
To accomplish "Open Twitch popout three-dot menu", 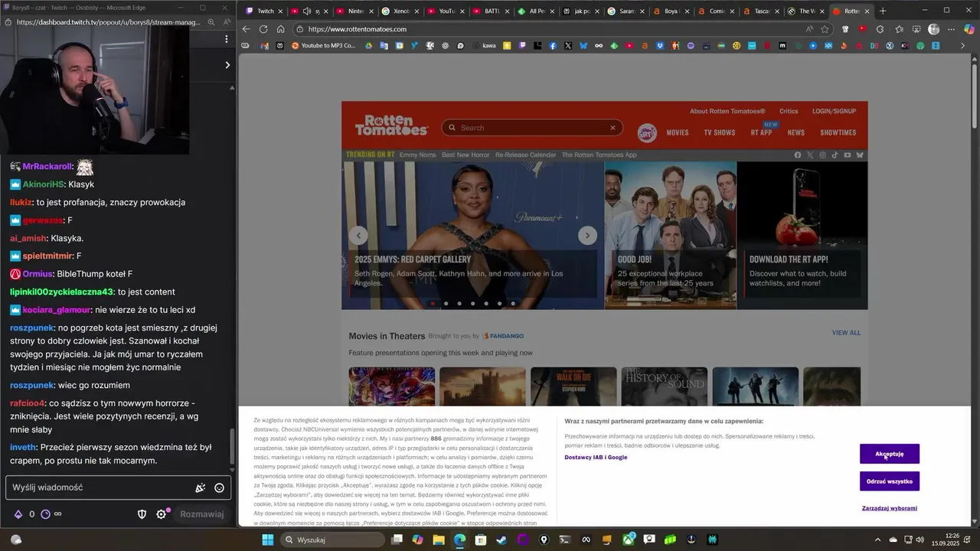I will point(226,38).
